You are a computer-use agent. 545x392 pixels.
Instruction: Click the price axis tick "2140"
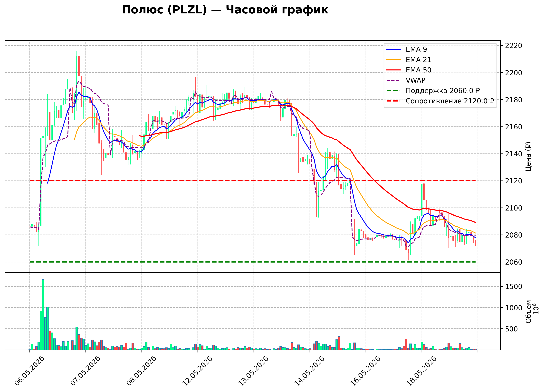514,154
